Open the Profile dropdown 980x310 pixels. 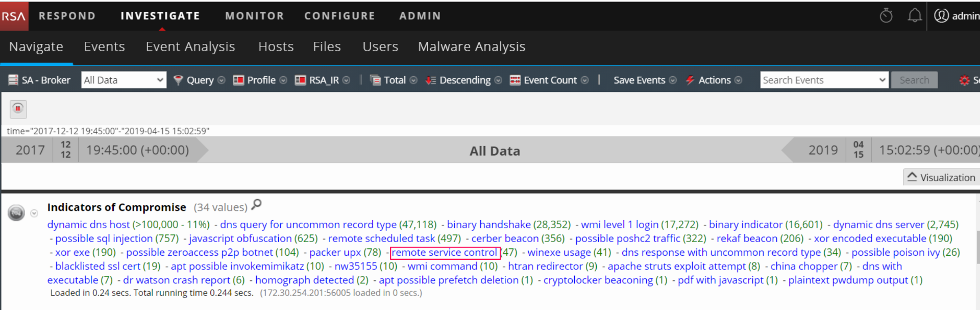click(260, 80)
